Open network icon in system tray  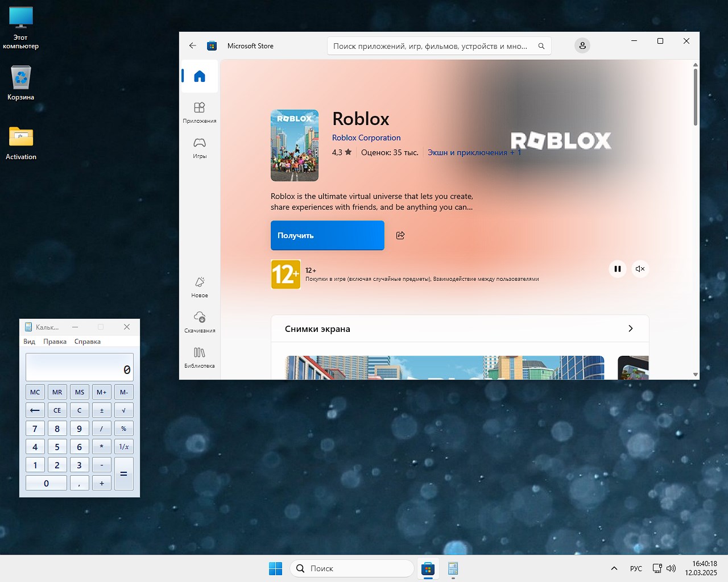coord(657,568)
